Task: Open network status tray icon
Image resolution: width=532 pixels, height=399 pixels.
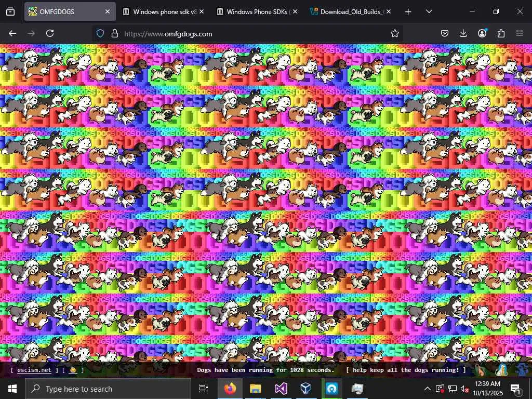Action: click(453, 389)
